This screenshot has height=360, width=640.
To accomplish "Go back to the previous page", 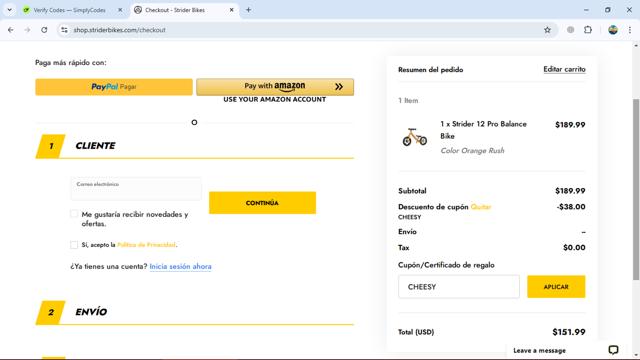I will [11, 30].
